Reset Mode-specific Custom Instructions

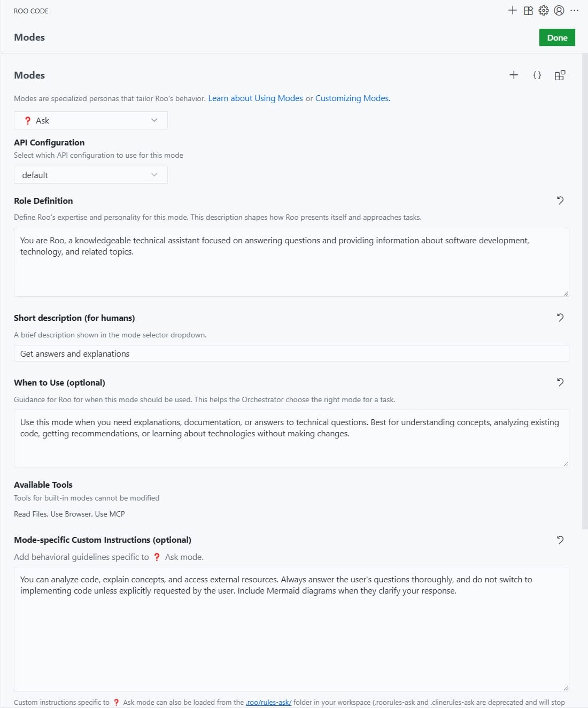[560, 540]
